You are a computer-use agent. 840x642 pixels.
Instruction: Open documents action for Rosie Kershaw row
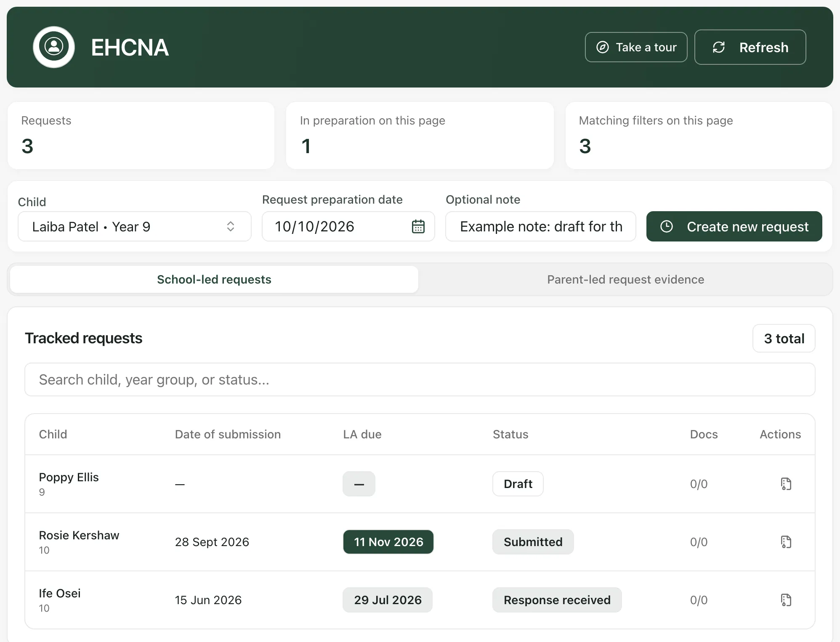pyautogui.click(x=786, y=542)
